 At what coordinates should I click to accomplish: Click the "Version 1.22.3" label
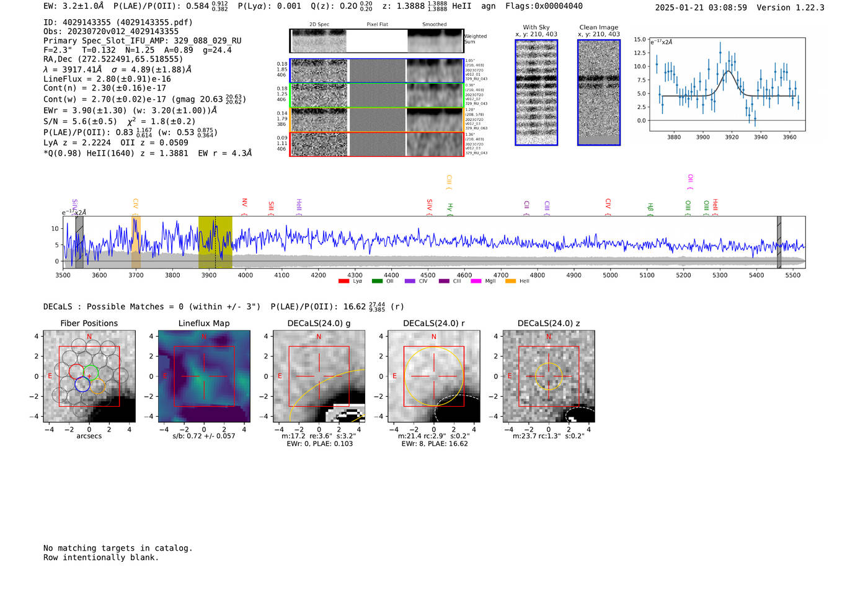tap(791, 7)
